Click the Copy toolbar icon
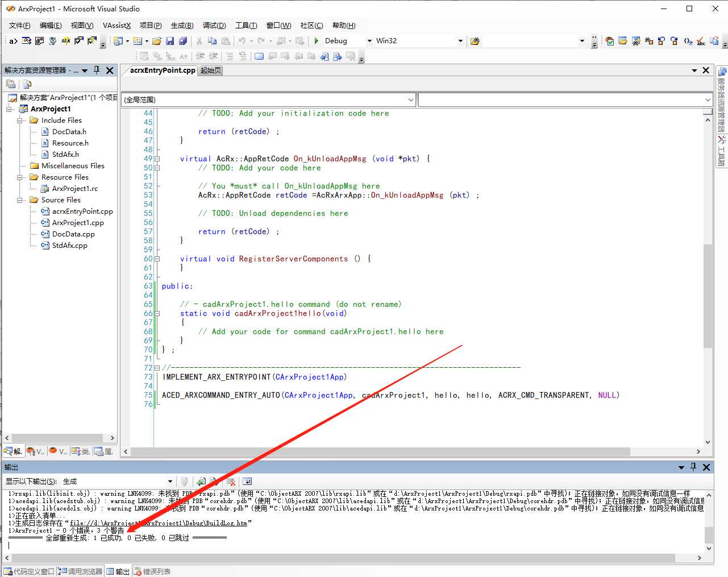This screenshot has width=728, height=577. 212,41
